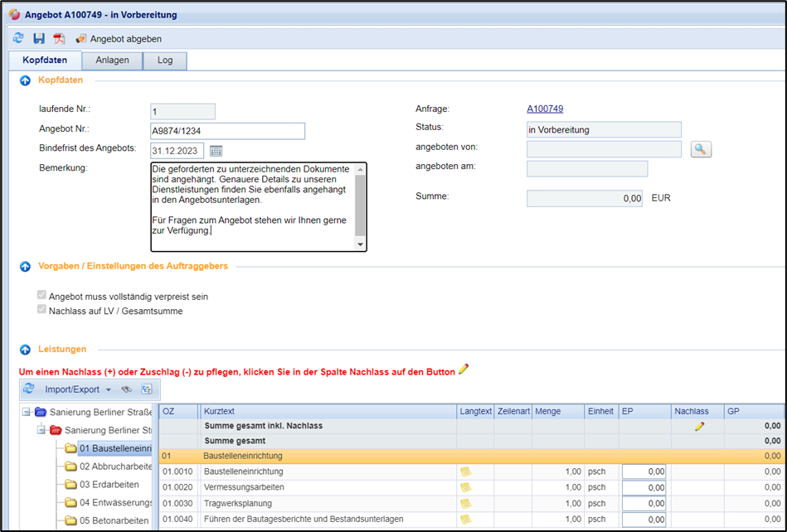Save the offer using the floppy disk icon
The image size is (787, 532).
tap(39, 39)
